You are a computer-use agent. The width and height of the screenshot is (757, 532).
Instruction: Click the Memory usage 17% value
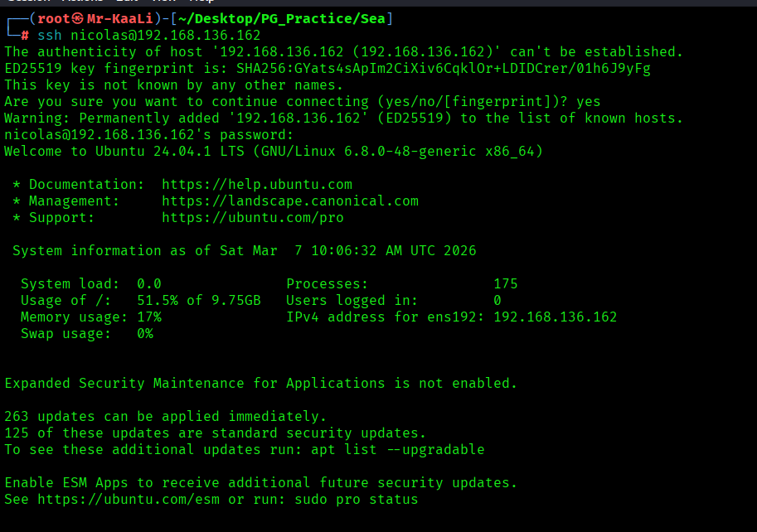(149, 317)
